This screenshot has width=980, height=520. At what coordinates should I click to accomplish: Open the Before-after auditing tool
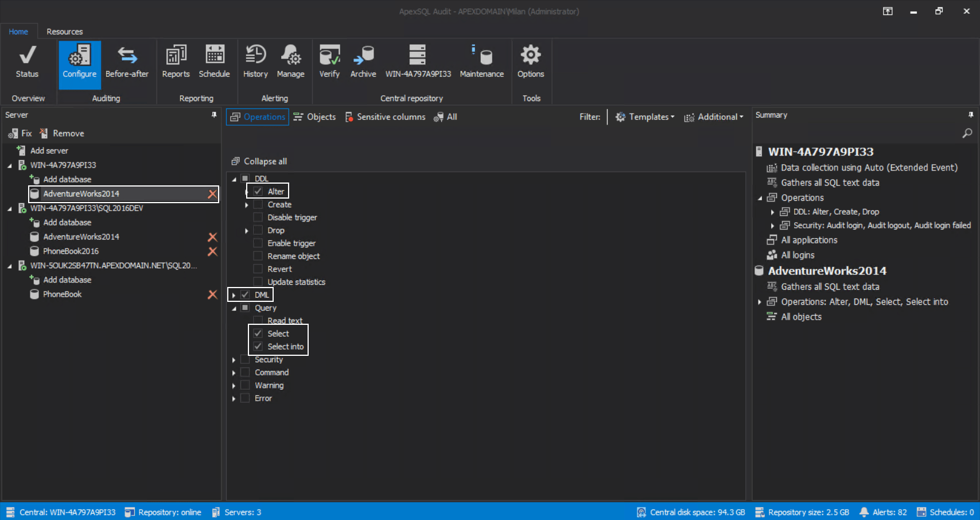point(127,60)
